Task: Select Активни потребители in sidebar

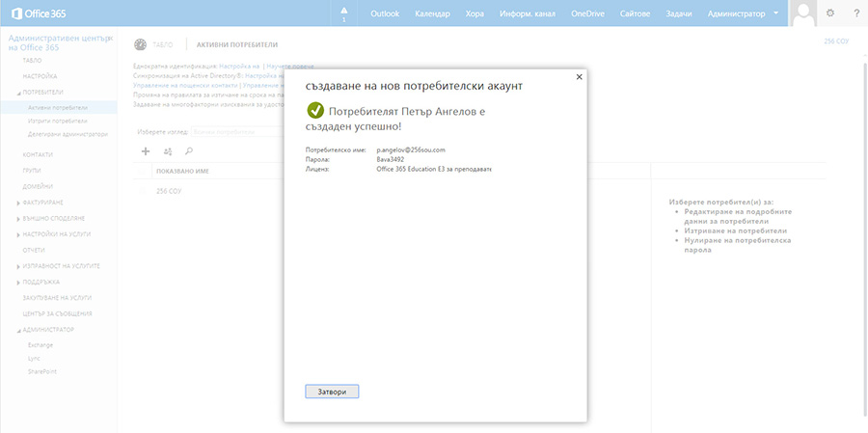Action: 58,107
